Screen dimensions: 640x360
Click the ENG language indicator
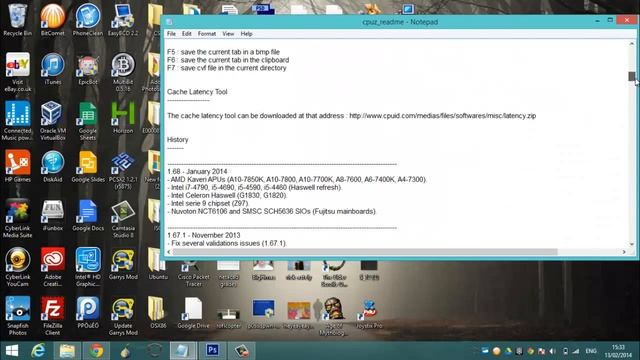click(x=591, y=351)
